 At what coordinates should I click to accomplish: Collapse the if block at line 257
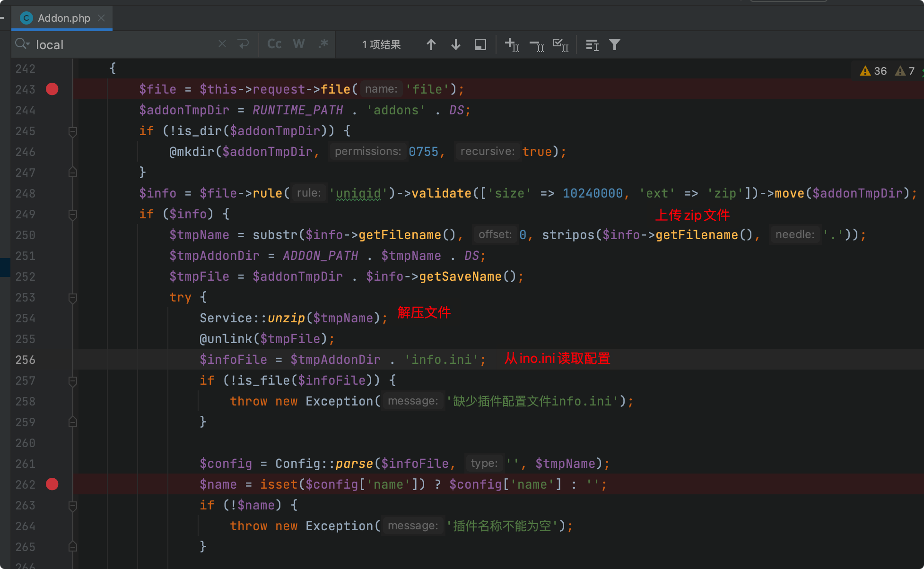[73, 380]
